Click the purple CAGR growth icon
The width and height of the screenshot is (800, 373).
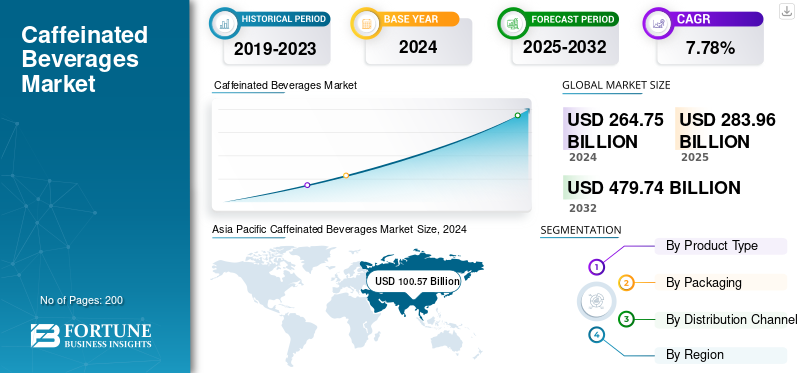[658, 22]
